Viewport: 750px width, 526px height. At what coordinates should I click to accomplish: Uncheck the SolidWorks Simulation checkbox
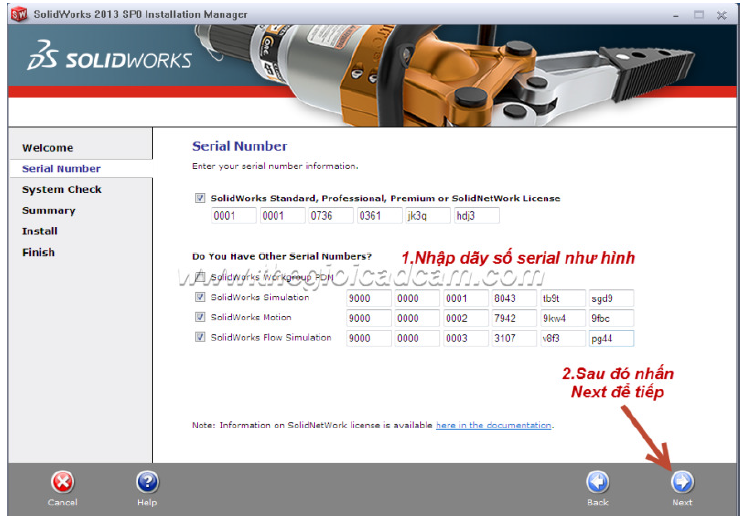coord(200,297)
